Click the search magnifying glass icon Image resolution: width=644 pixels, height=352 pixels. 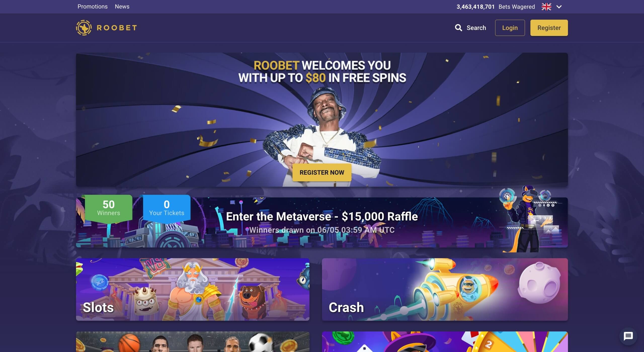pos(458,28)
